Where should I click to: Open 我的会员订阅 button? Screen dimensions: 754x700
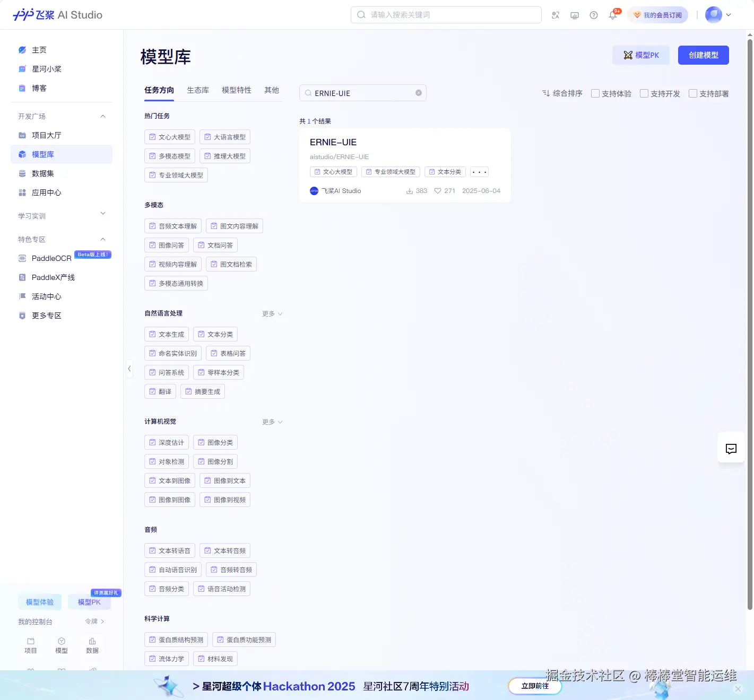pyautogui.click(x=658, y=15)
